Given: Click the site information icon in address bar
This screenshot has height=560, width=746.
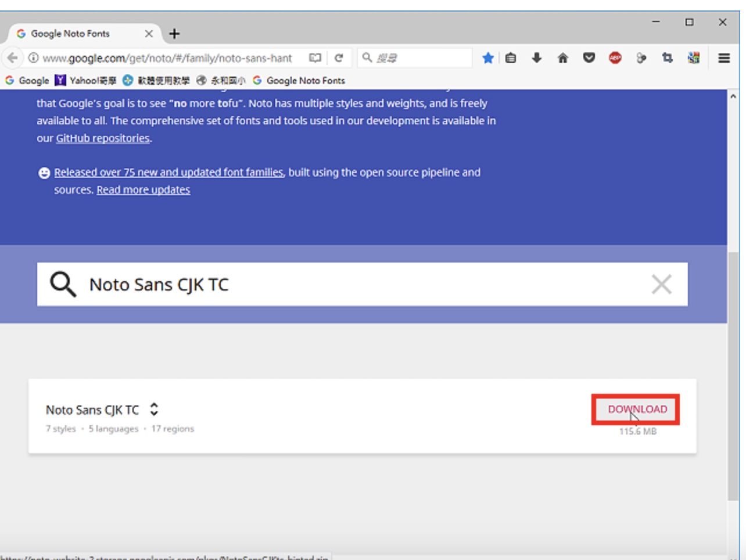Looking at the screenshot, I should 34,58.
